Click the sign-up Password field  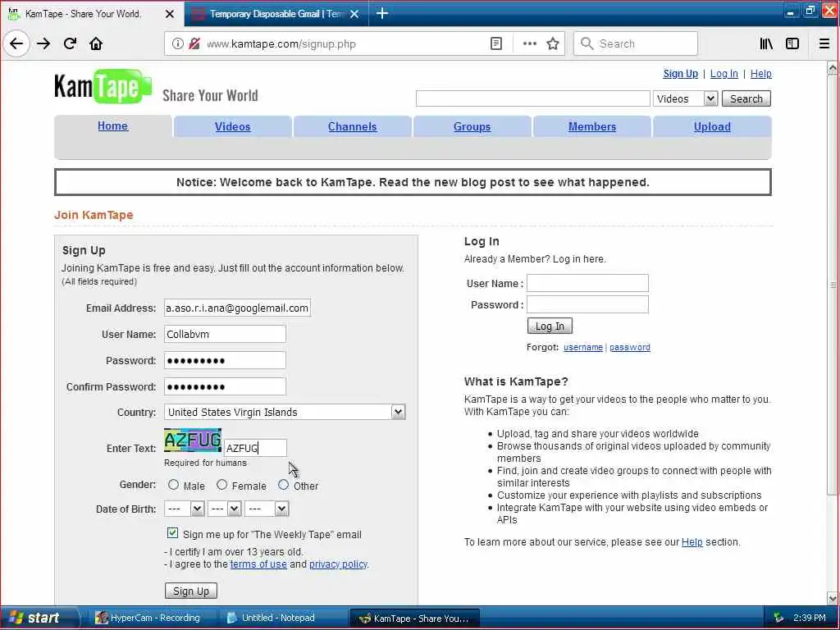coord(225,361)
